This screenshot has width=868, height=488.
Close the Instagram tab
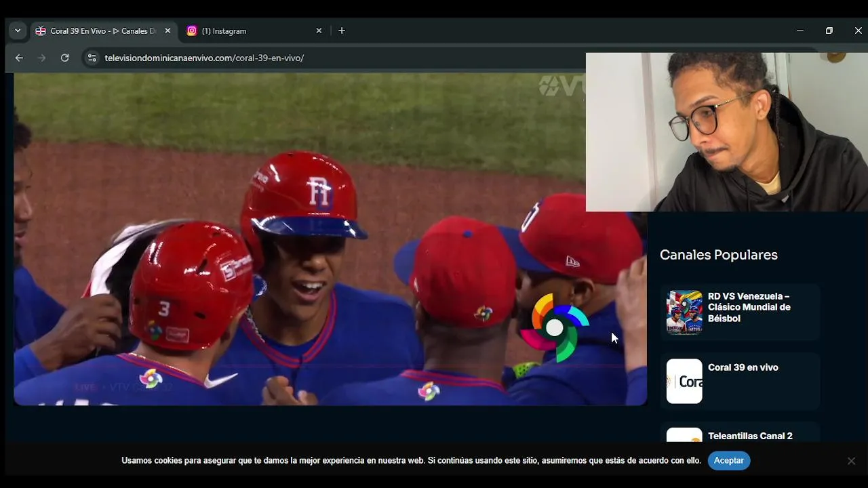319,30
